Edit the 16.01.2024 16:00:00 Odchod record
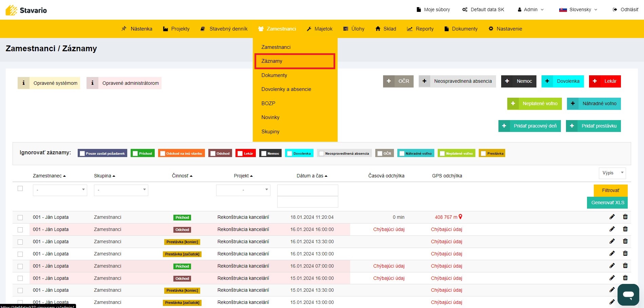This screenshot has width=644, height=308. [x=612, y=229]
